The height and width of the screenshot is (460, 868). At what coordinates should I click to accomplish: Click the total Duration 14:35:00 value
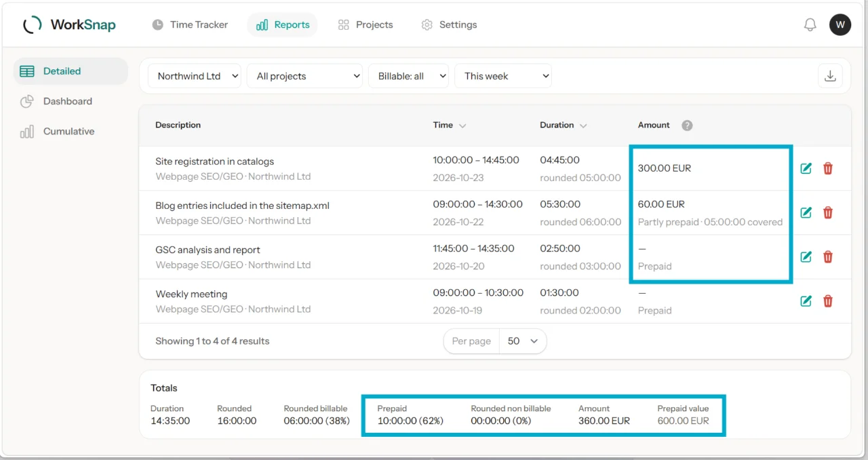pyautogui.click(x=170, y=421)
